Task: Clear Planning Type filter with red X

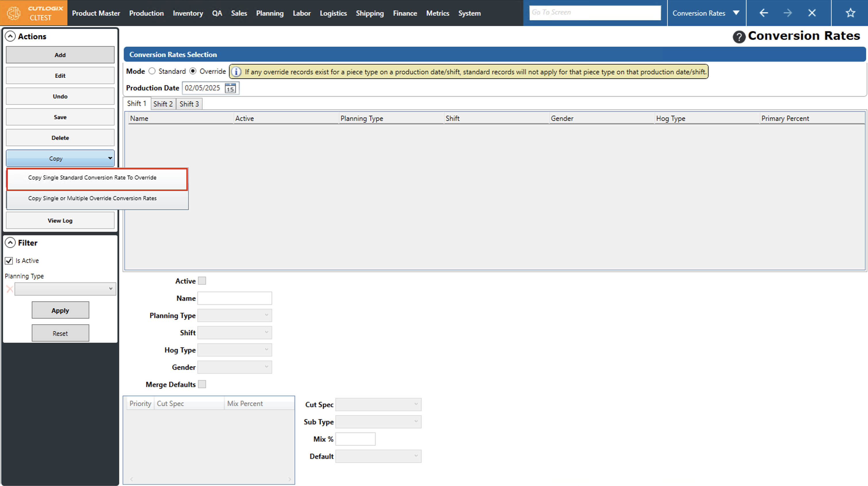Action: pyautogui.click(x=10, y=289)
